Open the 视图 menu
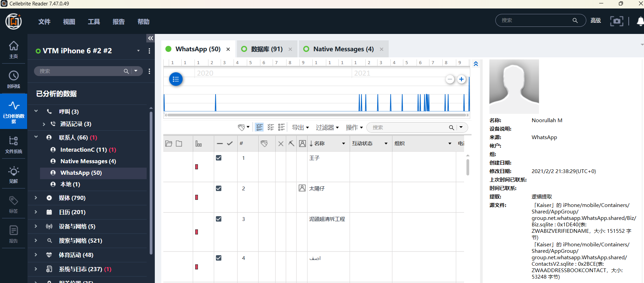The height and width of the screenshot is (283, 644). [x=69, y=22]
